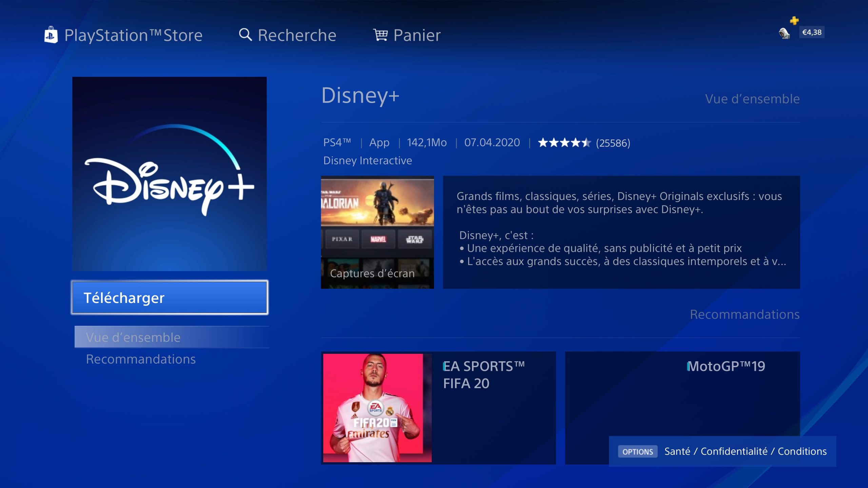Click the OPTIONS badge icon
Screen dimensions: 868x488
click(637, 451)
